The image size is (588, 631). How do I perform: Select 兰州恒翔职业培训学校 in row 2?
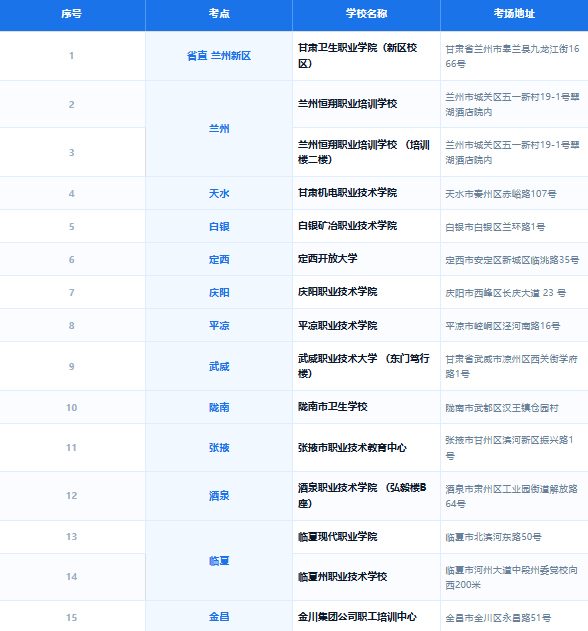coord(347,104)
